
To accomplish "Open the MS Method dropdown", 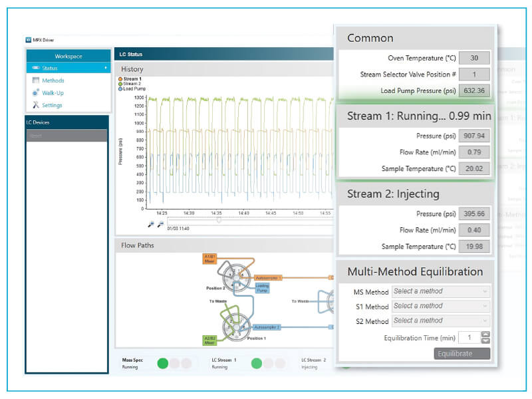I will [x=440, y=291].
